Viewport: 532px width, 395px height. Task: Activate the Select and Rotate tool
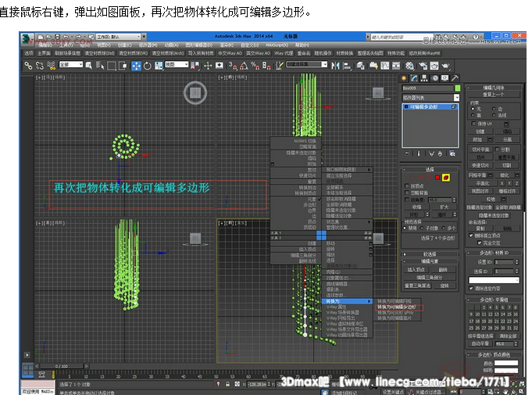click(x=147, y=66)
